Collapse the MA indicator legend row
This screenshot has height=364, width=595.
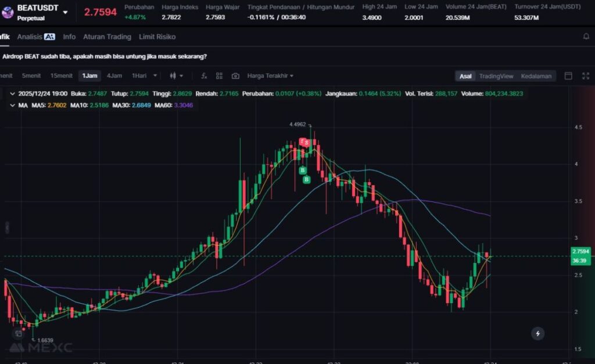(x=12, y=105)
